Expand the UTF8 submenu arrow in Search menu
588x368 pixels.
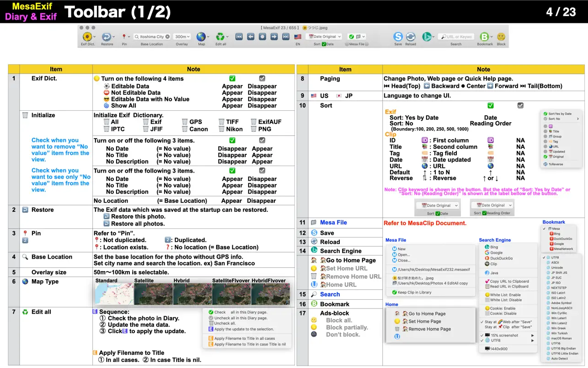tap(532, 341)
